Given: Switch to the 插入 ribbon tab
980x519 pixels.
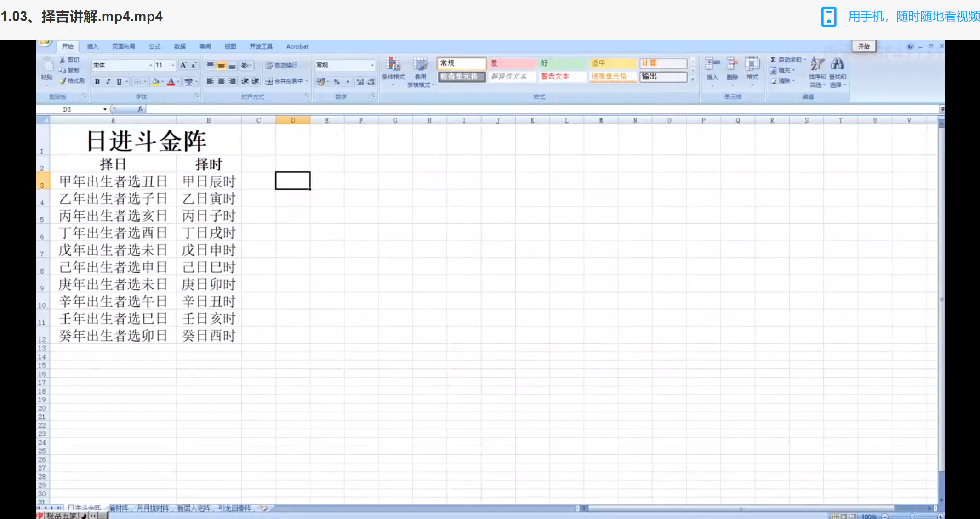Looking at the screenshot, I should coord(92,46).
